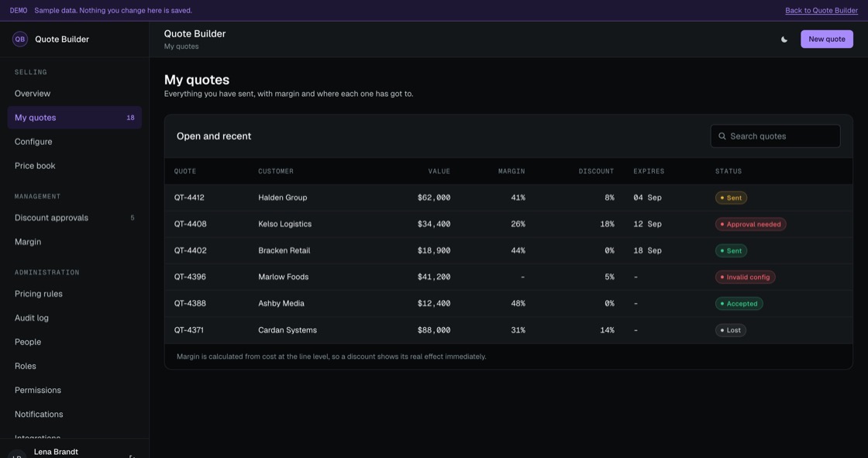
Task: Click the Accepted status badge
Action: pyautogui.click(x=739, y=304)
